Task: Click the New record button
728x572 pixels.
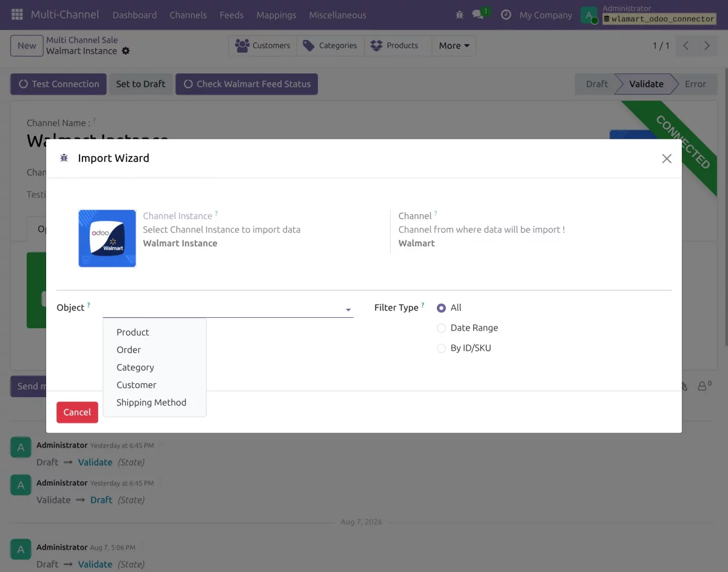Action: click(x=27, y=45)
